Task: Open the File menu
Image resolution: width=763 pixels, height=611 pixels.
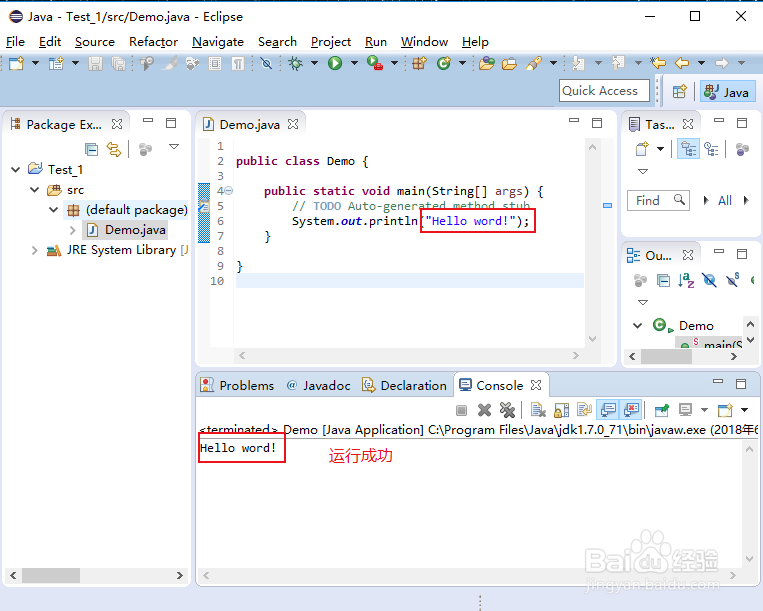Action: click(x=15, y=42)
